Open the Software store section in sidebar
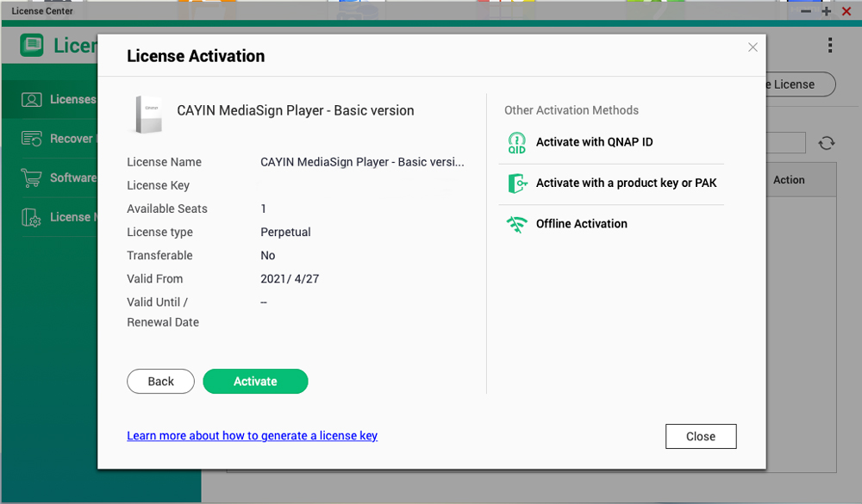 click(51, 178)
